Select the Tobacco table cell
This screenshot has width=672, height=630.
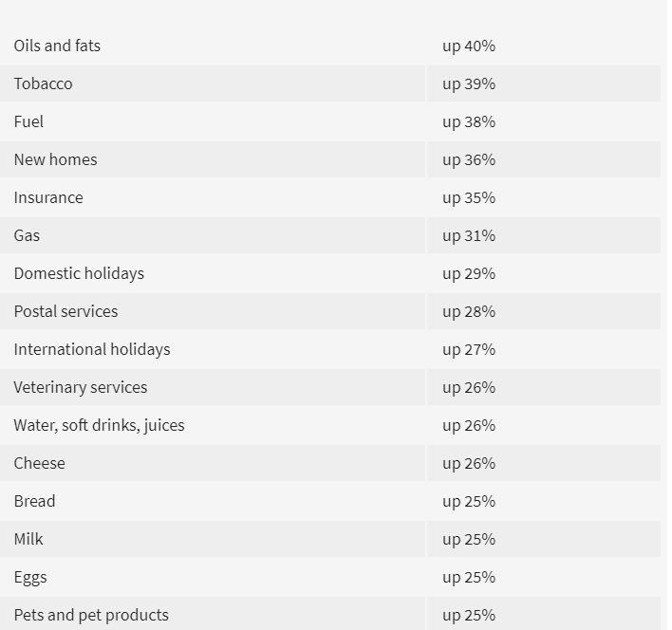pyautogui.click(x=43, y=83)
